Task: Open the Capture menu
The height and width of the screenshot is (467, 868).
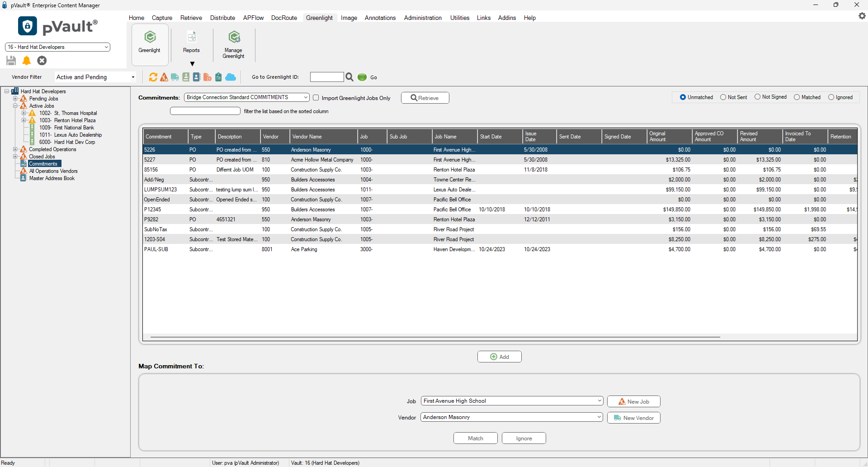Action: [x=162, y=18]
